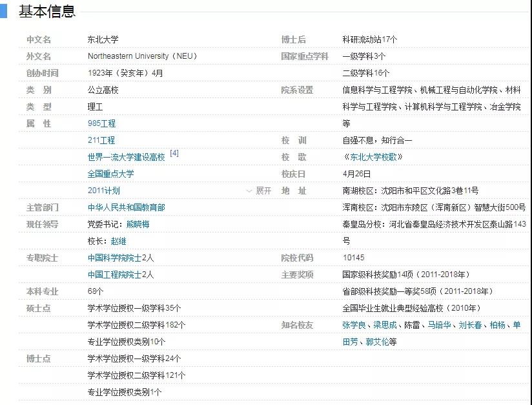Open president 赵继's page
Viewport: 532px width, 405px height.
pyautogui.click(x=118, y=241)
